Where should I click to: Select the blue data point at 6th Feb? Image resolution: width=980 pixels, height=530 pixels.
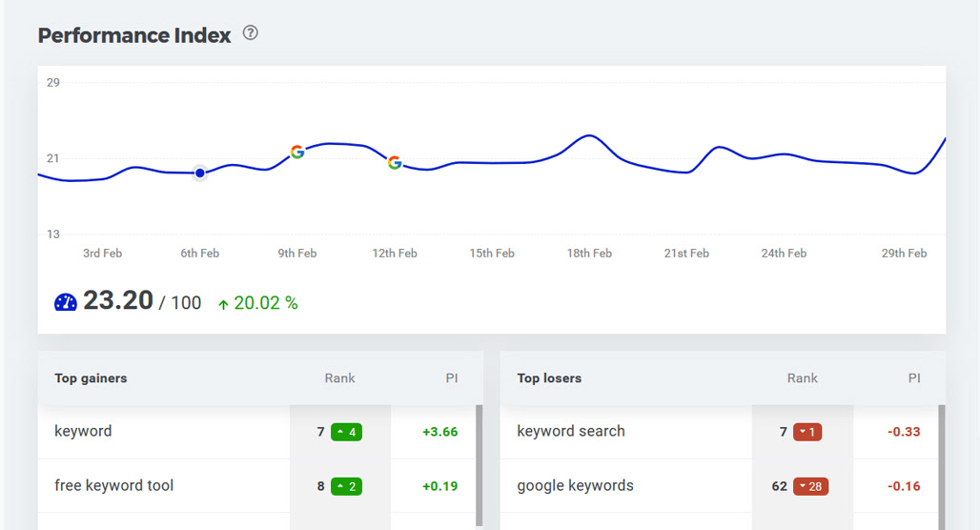[200, 173]
